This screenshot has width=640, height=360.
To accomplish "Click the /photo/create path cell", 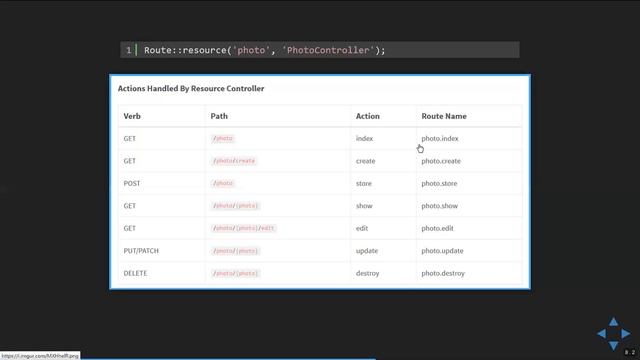I will (x=234, y=161).
